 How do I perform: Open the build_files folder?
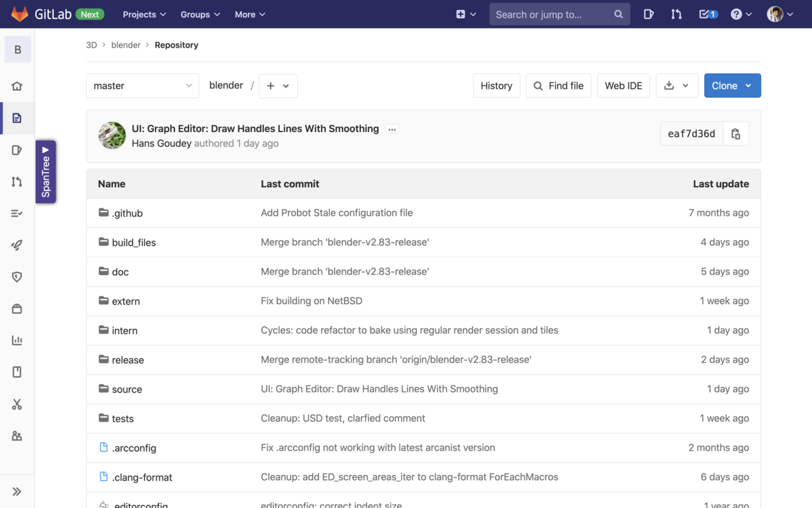pyautogui.click(x=134, y=243)
